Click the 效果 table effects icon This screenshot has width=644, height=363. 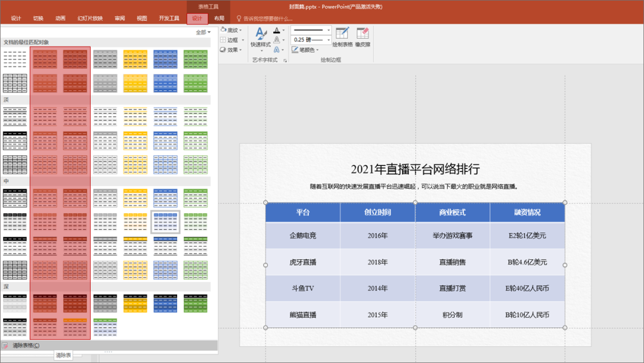point(223,50)
